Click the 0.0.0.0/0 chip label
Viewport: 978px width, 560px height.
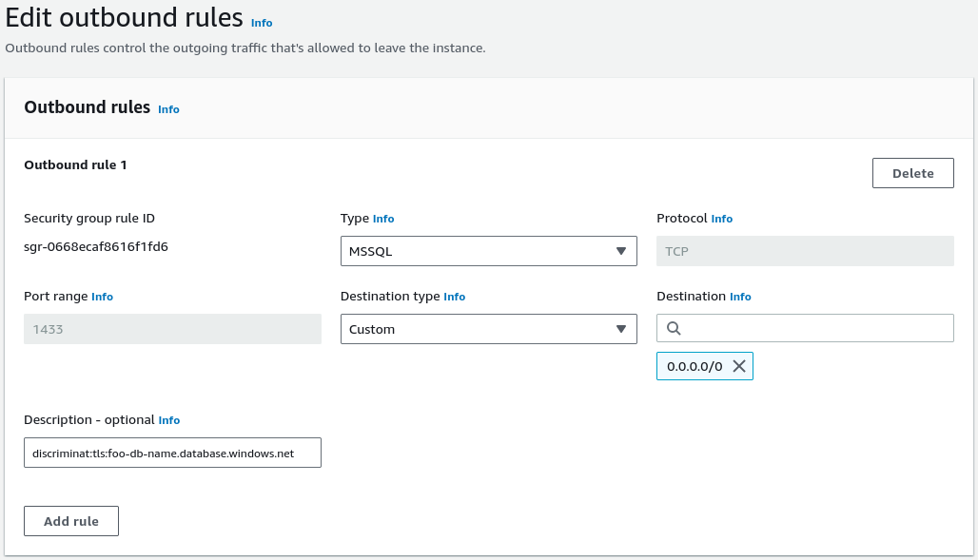pyautogui.click(x=694, y=366)
